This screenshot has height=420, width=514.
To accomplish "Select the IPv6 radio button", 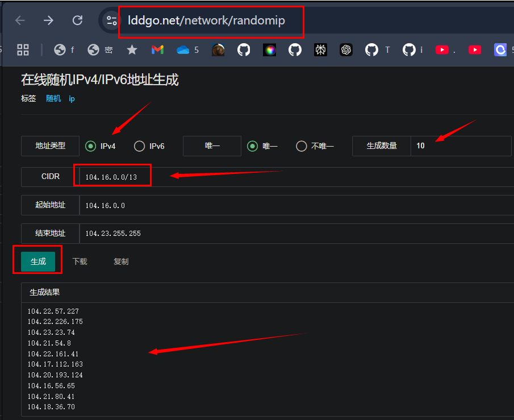I will coord(139,146).
